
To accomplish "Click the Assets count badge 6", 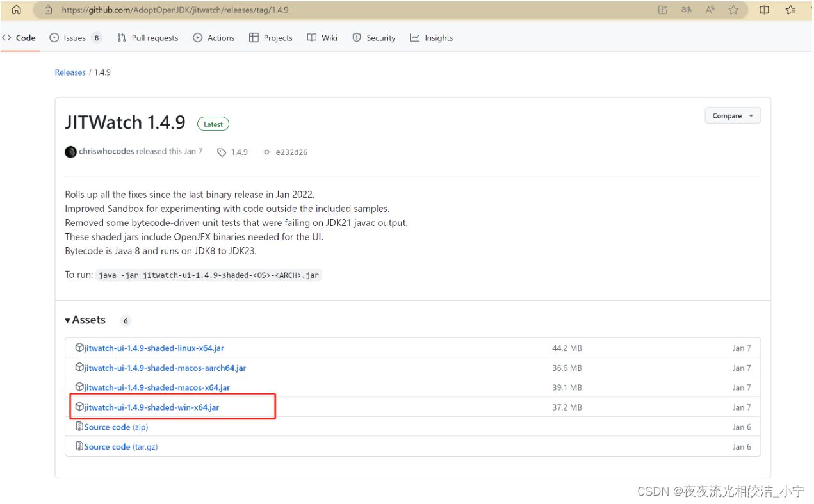I will [126, 321].
